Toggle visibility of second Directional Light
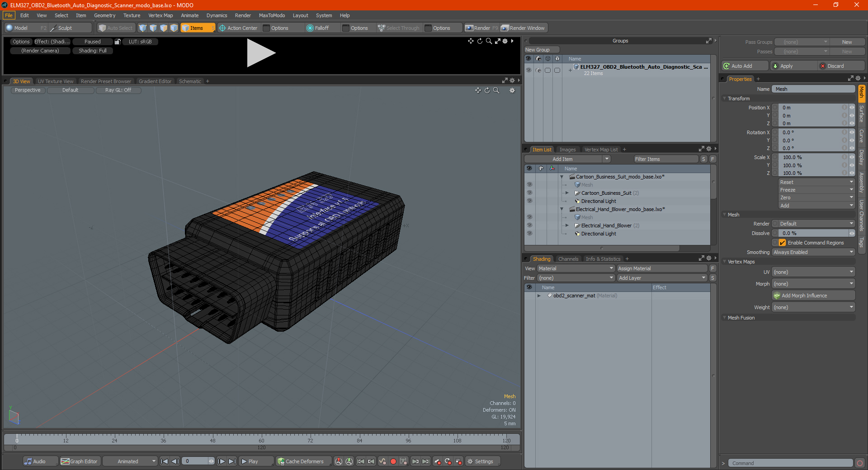Image resolution: width=868 pixels, height=470 pixels. pyautogui.click(x=529, y=234)
